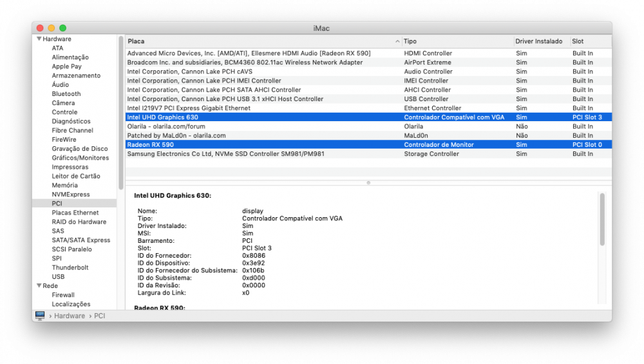Image resolution: width=644 pixels, height=364 pixels.
Task: Click the 0x3e92 device ID value
Action: (x=253, y=263)
